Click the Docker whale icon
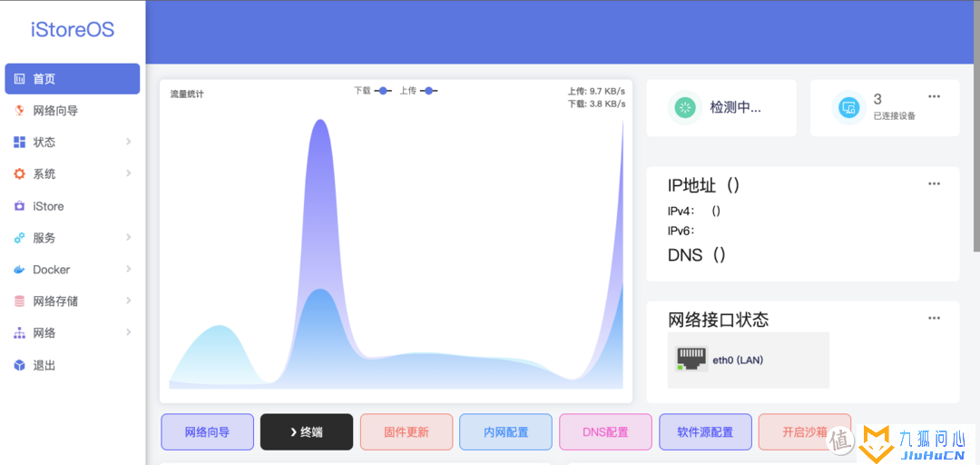Viewport: 980px width, 465px height. click(x=19, y=270)
